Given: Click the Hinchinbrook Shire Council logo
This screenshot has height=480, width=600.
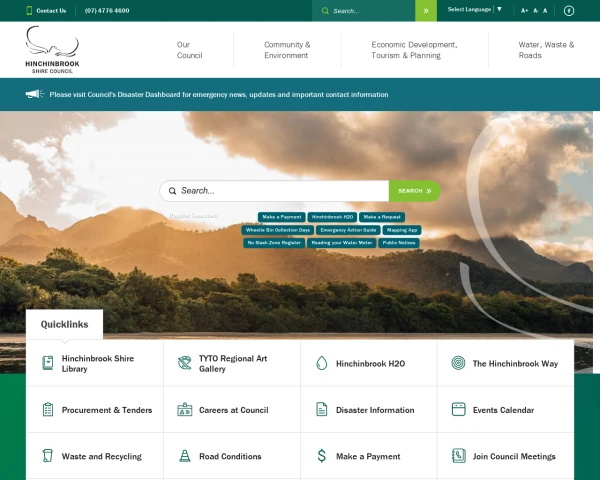Looking at the screenshot, I should [x=52, y=49].
